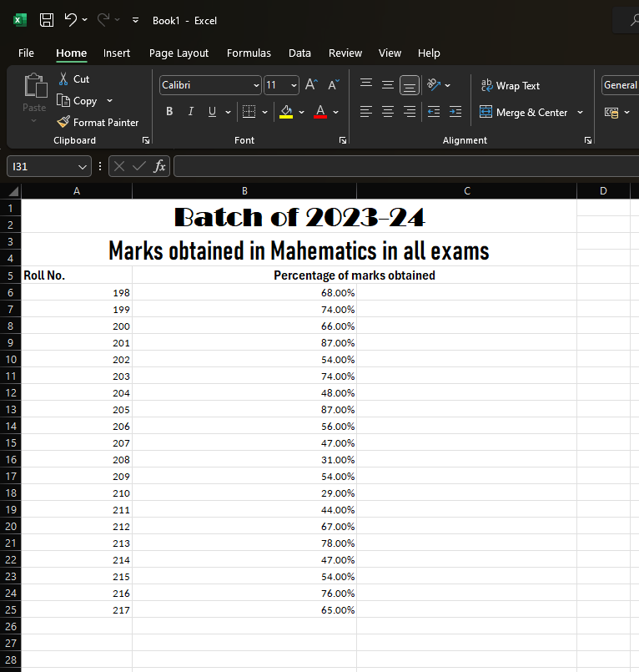
Task: Open the fill color palette arrow
Action: point(301,113)
